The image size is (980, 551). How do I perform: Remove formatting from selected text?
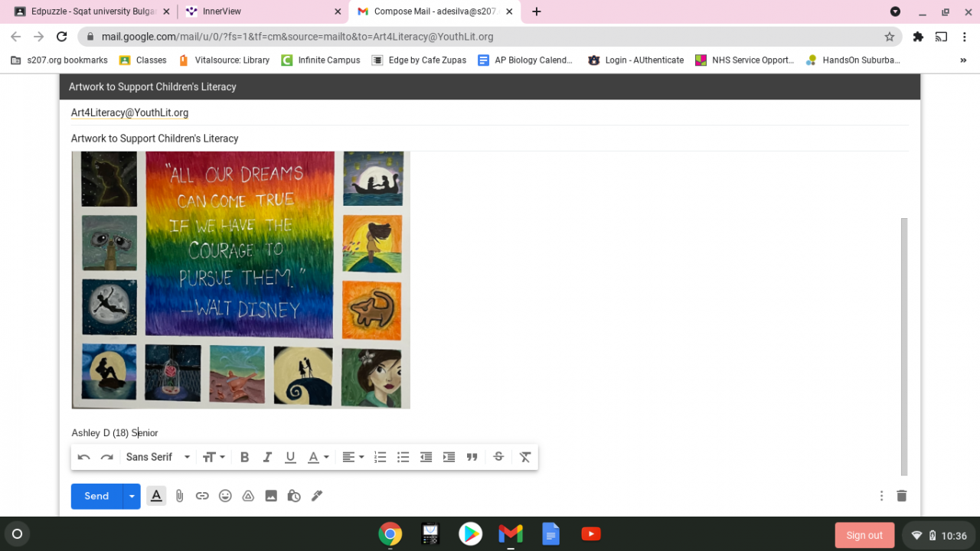[525, 457]
